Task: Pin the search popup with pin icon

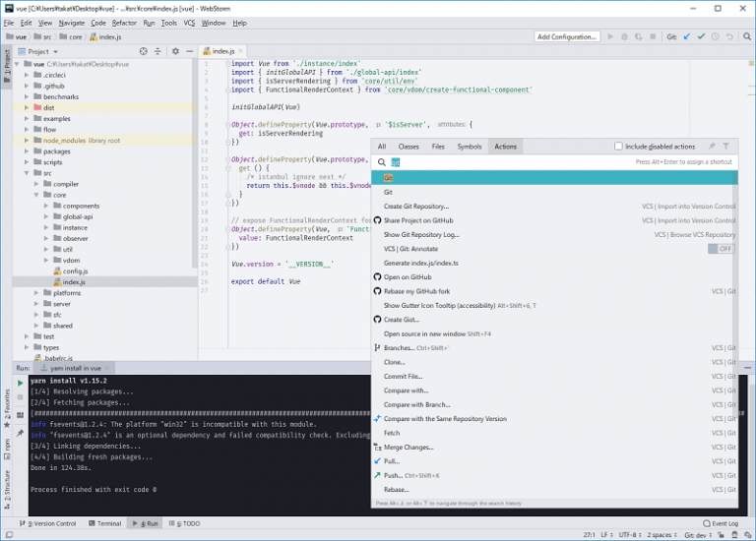Action: 712,146
